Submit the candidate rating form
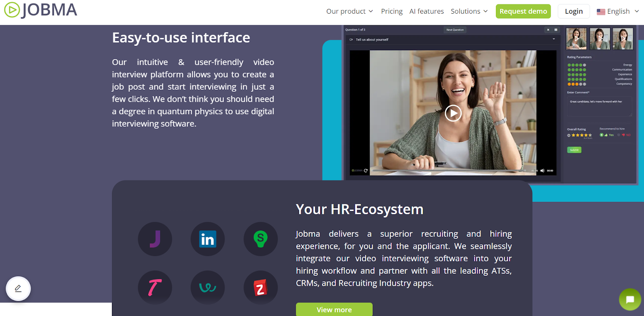644x316 pixels. coord(574,150)
